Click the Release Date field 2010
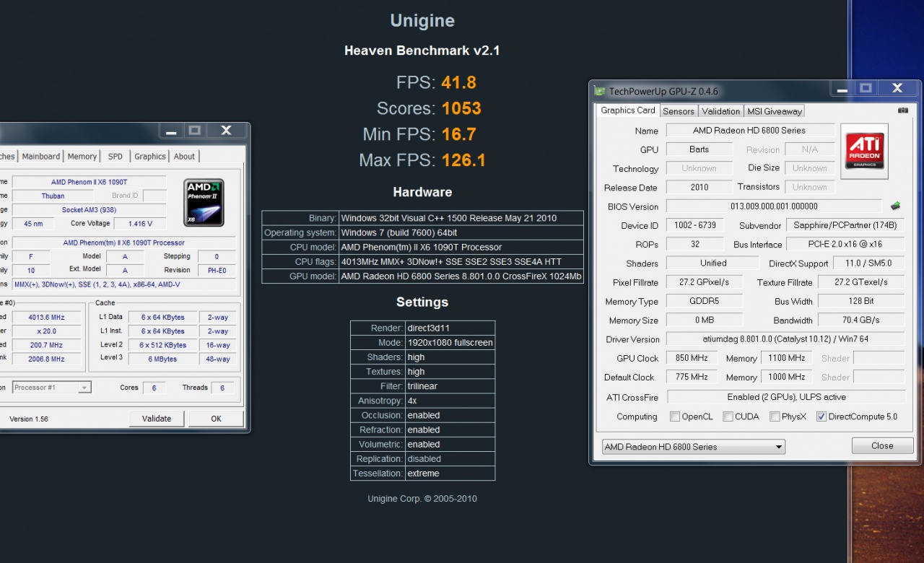This screenshot has height=563, width=924. (x=699, y=188)
